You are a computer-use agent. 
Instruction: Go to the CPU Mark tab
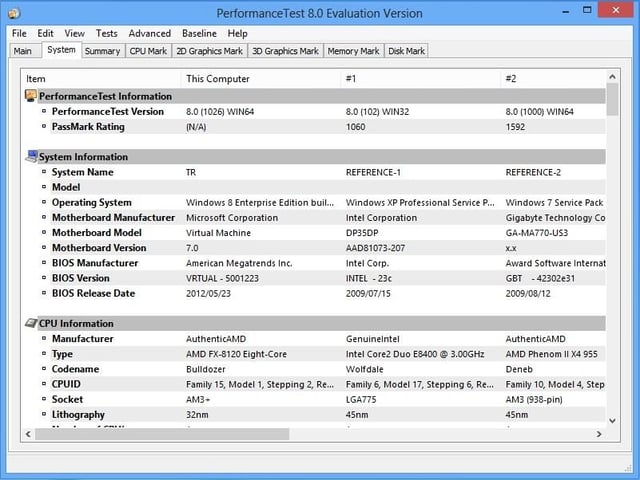click(148, 51)
